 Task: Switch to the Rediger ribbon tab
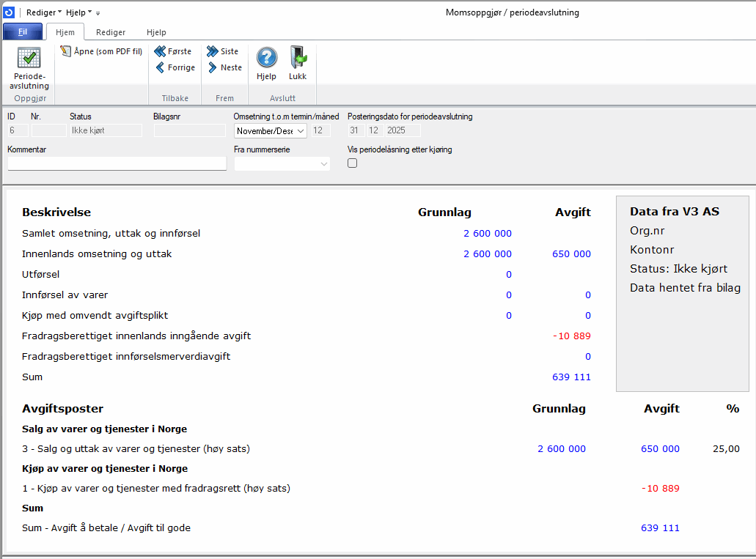(111, 32)
